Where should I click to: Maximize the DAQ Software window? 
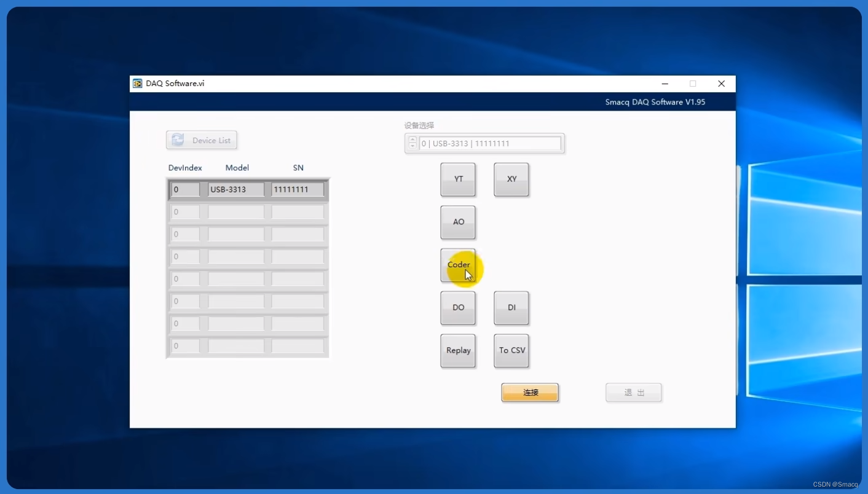tap(693, 84)
